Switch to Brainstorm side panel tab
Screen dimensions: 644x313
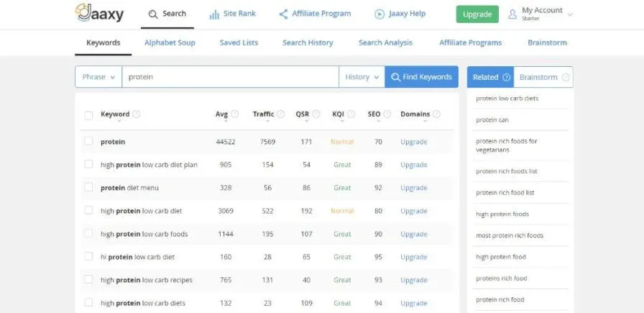point(543,77)
